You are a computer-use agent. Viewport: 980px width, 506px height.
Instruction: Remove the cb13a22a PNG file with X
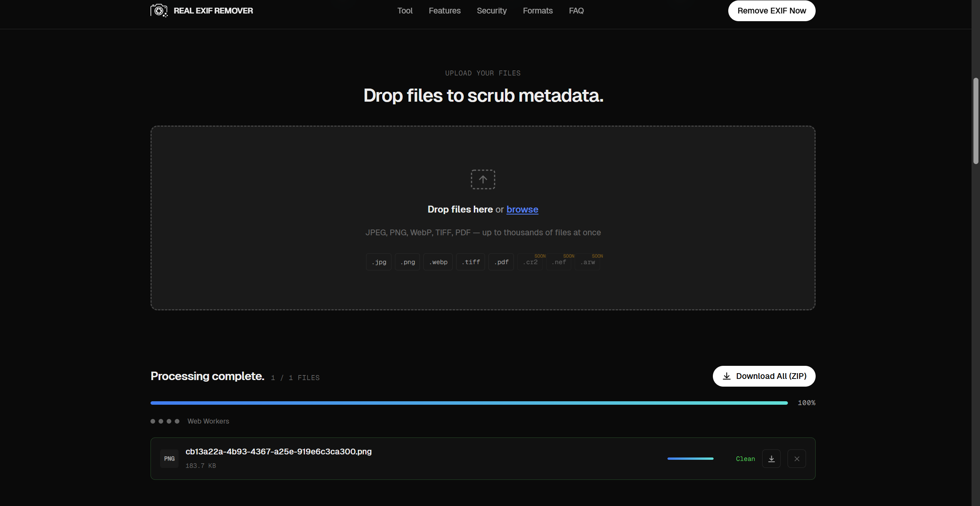pyautogui.click(x=796, y=459)
